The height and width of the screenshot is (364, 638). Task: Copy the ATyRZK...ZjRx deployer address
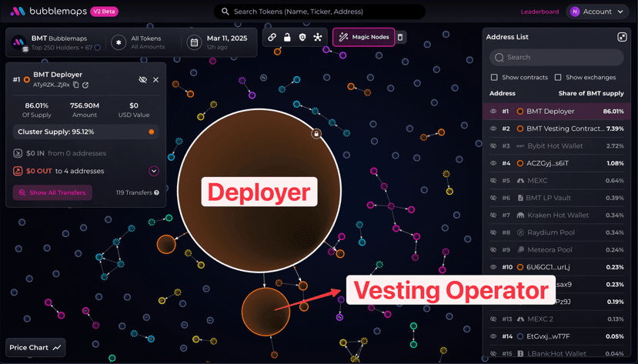(x=75, y=85)
